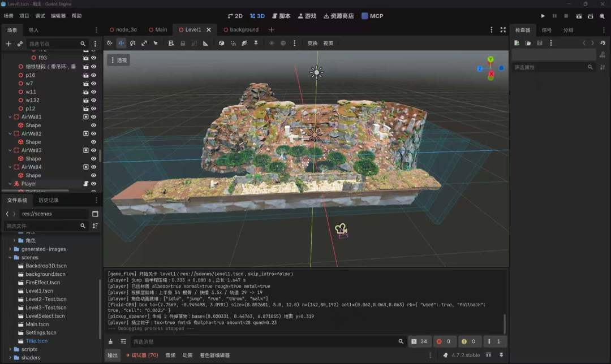
Task: Select the camera gizmo in the viewport
Action: 341,229
